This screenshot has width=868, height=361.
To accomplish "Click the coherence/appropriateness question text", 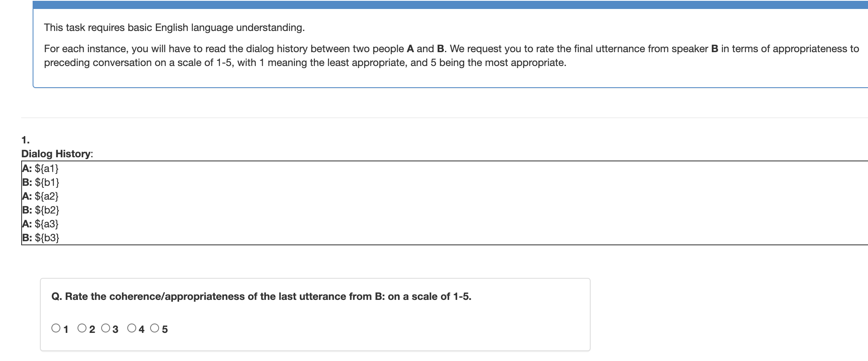I will pyautogui.click(x=261, y=296).
